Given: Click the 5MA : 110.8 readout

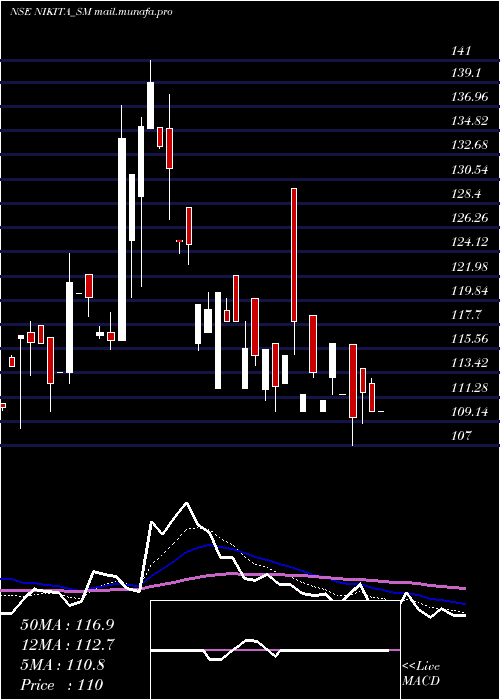Looking at the screenshot, I should click(62, 665).
